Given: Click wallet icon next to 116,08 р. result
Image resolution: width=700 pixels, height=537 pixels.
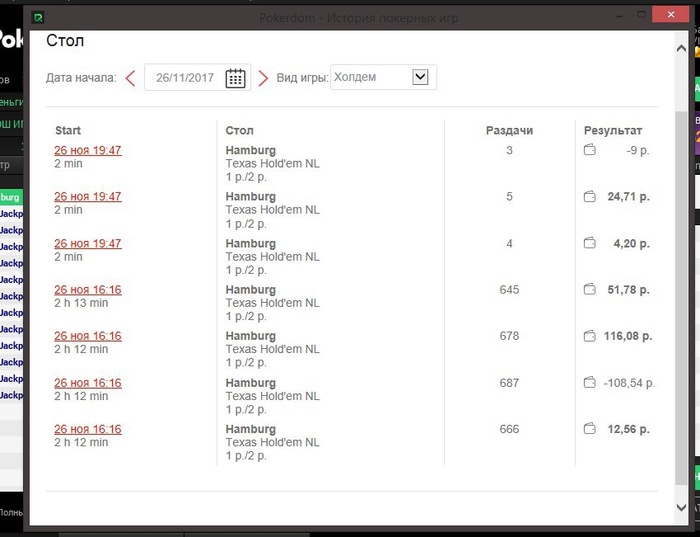Looking at the screenshot, I should pyautogui.click(x=590, y=336).
